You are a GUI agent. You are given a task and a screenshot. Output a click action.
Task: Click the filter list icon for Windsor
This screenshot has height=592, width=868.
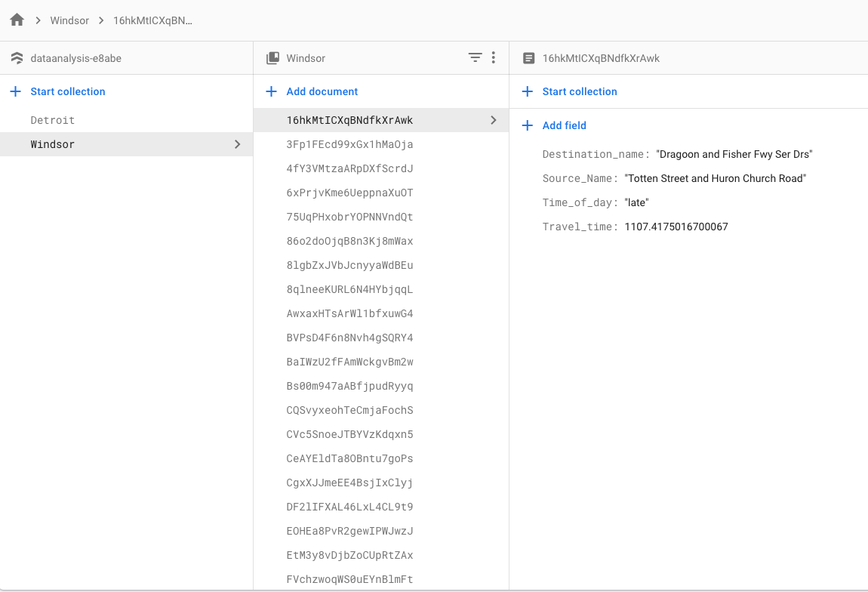click(475, 57)
